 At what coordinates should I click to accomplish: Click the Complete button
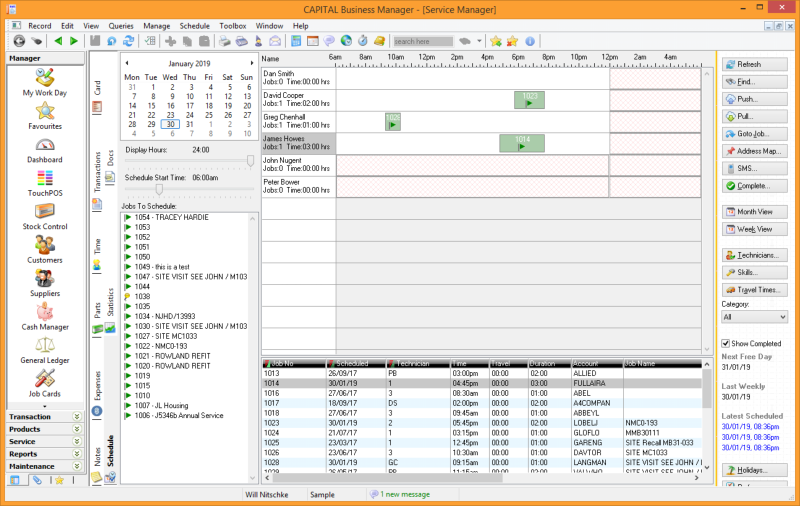tap(754, 186)
